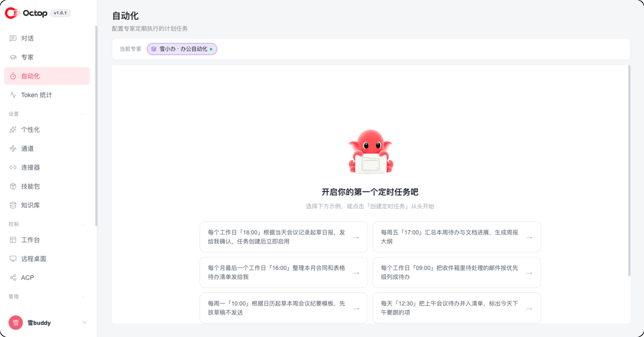Expand the 雪buddy account menu chevron

coord(84,323)
